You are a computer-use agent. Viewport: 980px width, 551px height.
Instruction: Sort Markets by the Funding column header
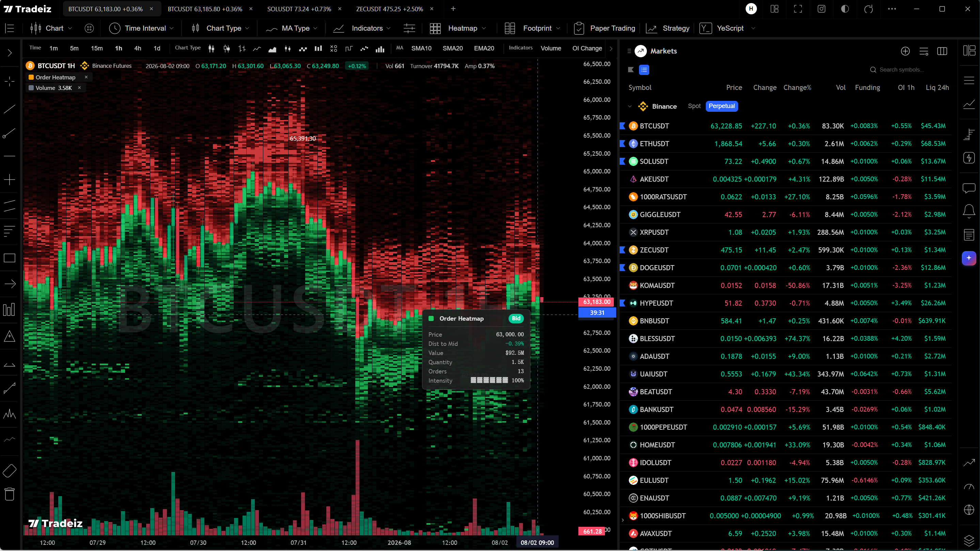(x=867, y=88)
